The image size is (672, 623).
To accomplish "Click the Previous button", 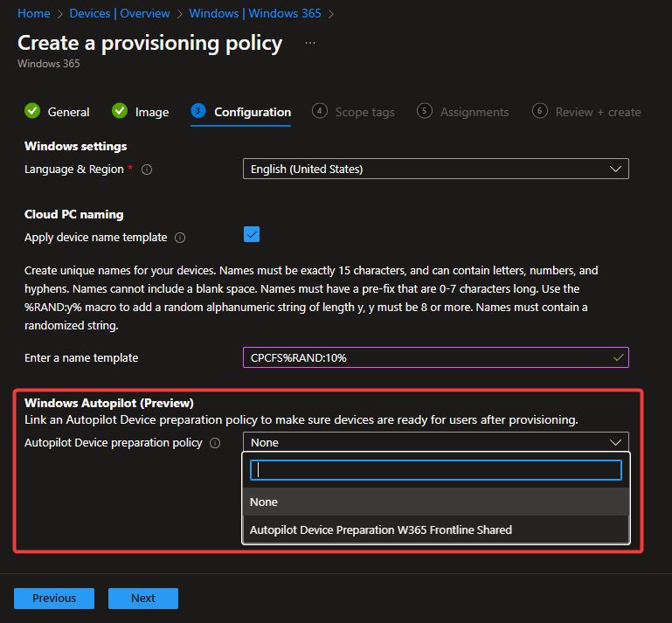I will (54, 599).
